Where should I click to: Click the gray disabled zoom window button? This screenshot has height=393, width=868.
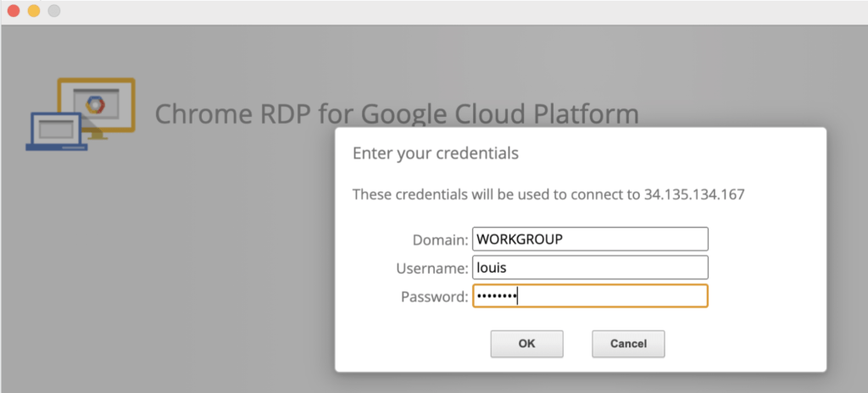pos(54,12)
